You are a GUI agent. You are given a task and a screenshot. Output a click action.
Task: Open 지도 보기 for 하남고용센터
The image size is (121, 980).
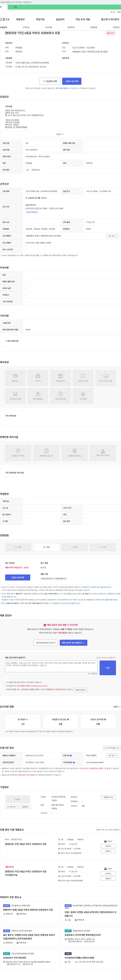tap(113, 756)
